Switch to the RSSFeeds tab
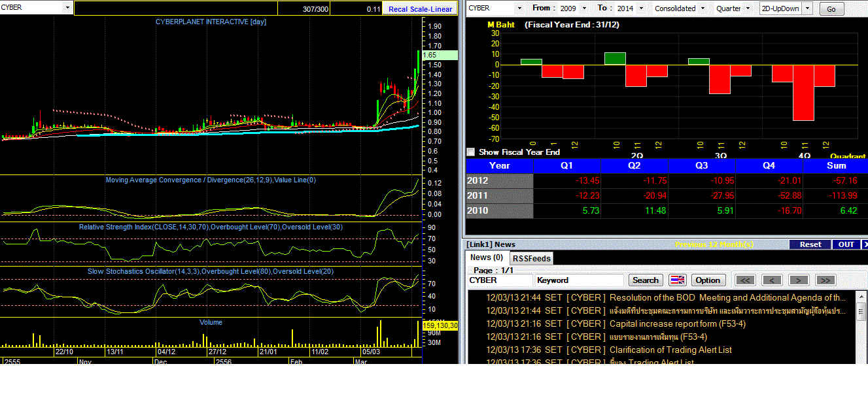Image resolution: width=868 pixels, height=396 pixels. (x=530, y=258)
